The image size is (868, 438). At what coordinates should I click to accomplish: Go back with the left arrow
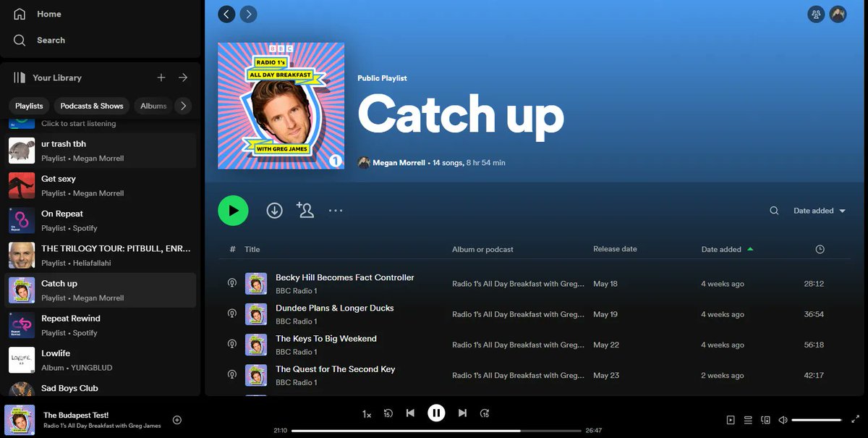pos(226,14)
